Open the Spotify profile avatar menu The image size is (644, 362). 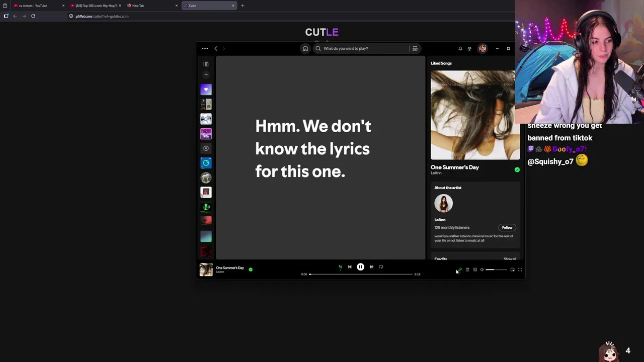(x=482, y=48)
